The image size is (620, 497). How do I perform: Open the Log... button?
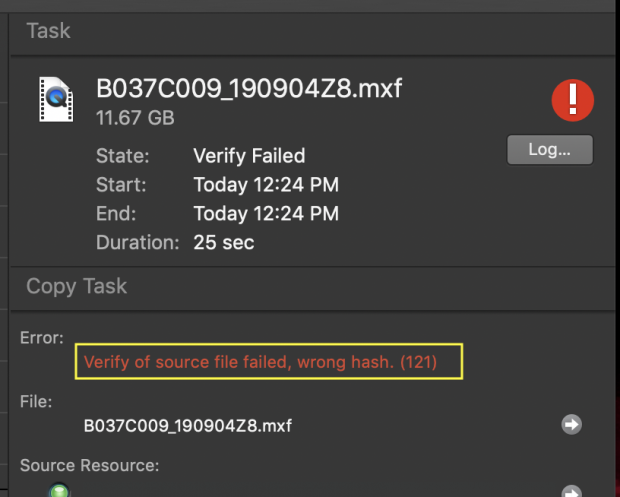click(x=550, y=149)
